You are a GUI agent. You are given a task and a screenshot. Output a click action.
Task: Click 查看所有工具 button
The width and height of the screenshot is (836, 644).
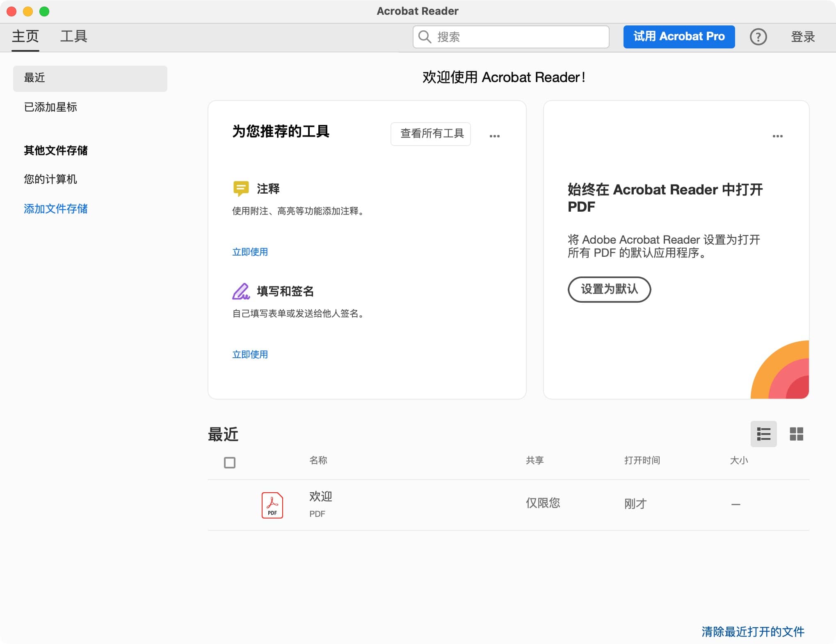pos(431,134)
